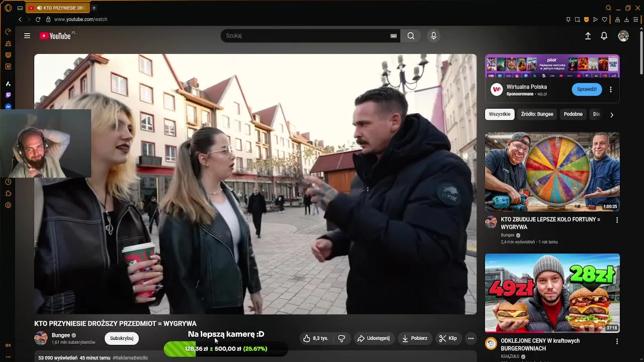Screen dimensions: 644x362
Task: Open History clock icon in sidebar
Action: pyautogui.click(x=8, y=182)
